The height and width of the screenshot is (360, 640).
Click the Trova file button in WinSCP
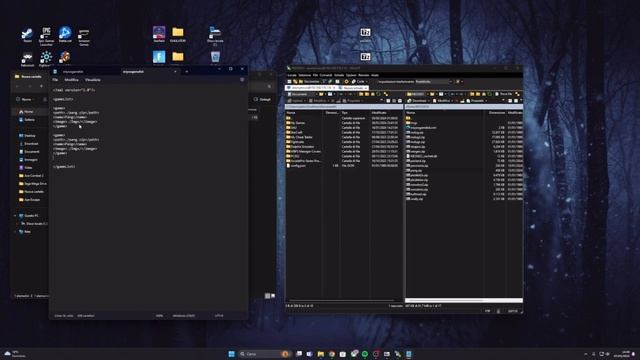click(x=504, y=94)
